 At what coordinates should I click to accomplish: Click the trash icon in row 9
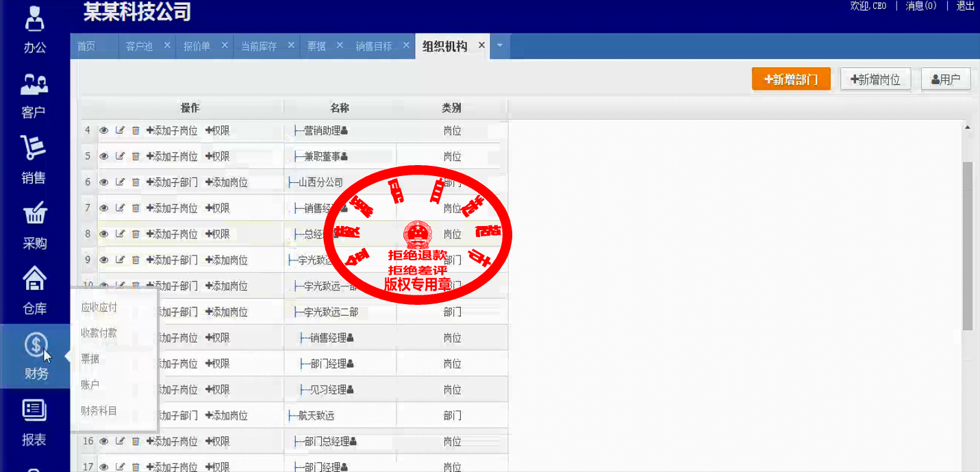[x=136, y=260]
